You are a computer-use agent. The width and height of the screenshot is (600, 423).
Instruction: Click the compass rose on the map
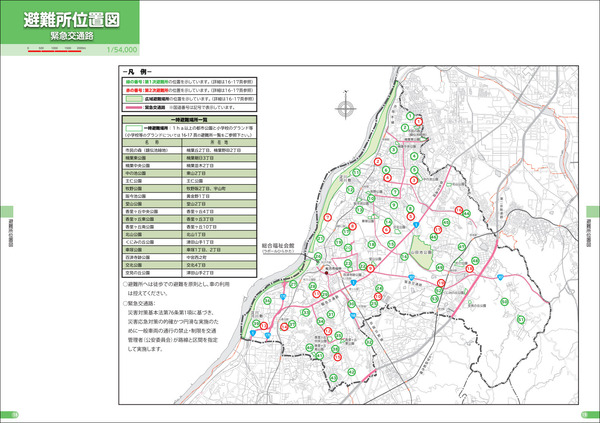click(343, 106)
